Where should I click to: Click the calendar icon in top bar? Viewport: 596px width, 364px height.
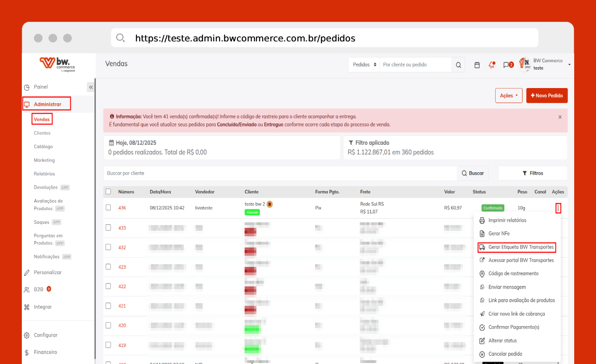477,65
